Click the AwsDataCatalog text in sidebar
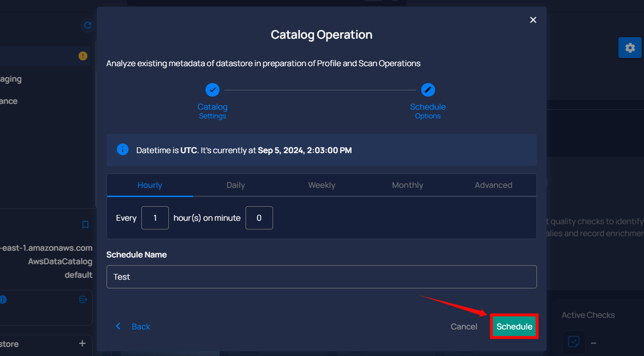 coord(60,261)
